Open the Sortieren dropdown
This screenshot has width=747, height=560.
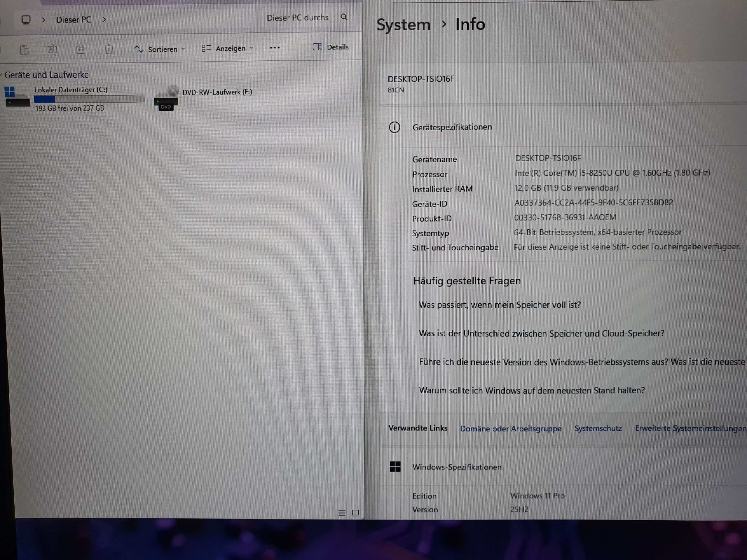click(x=159, y=49)
